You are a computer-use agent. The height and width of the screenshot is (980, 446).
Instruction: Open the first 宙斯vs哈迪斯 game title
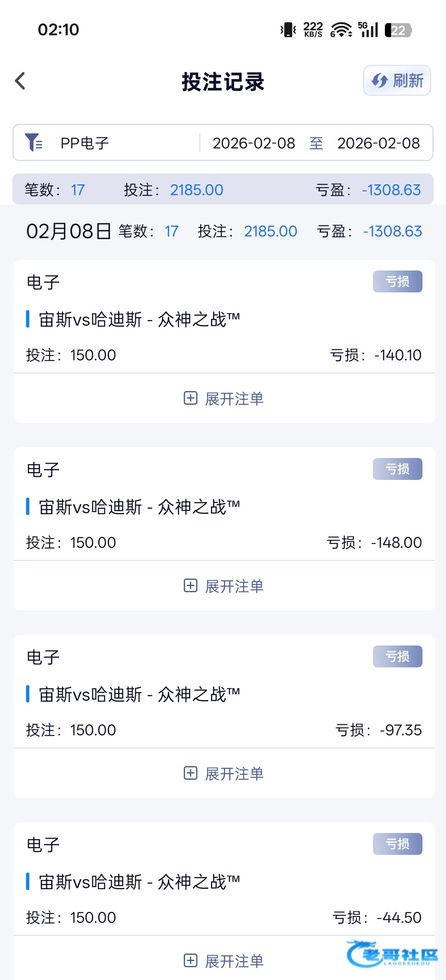(140, 320)
